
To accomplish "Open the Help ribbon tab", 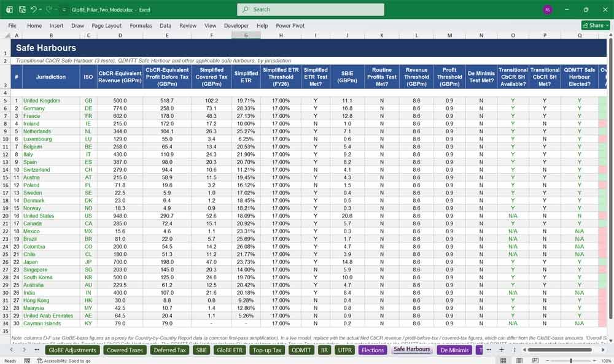I will (x=262, y=25).
